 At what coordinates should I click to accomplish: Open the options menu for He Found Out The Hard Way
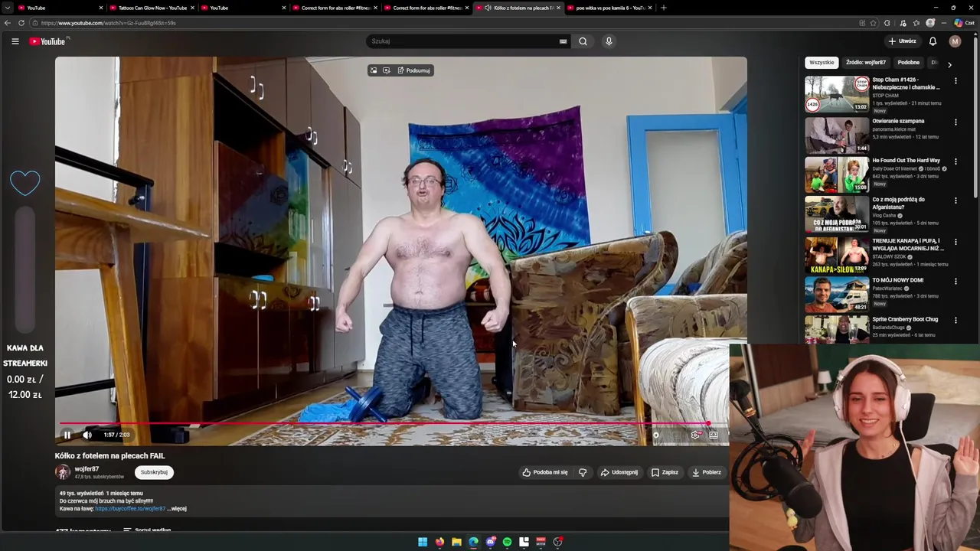[955, 161]
